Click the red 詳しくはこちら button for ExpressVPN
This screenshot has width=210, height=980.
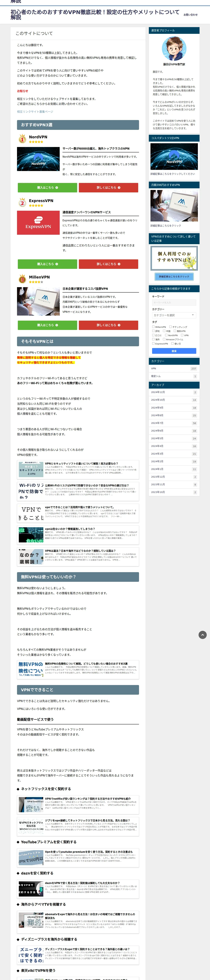[x=108, y=264]
